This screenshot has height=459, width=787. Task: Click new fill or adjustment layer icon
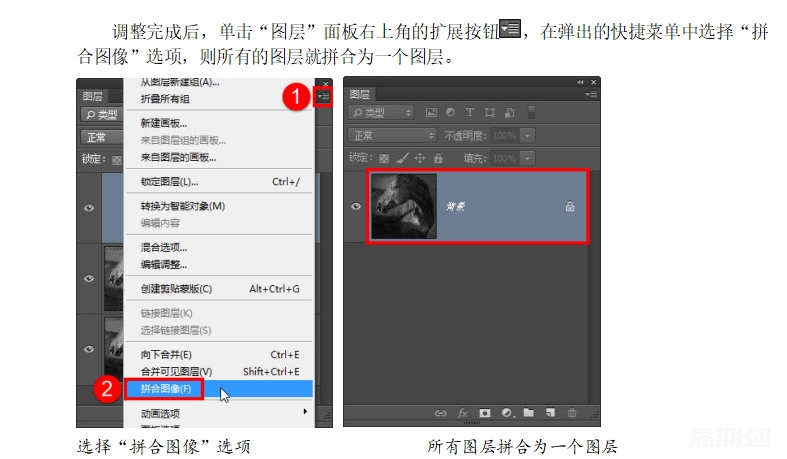(507, 413)
